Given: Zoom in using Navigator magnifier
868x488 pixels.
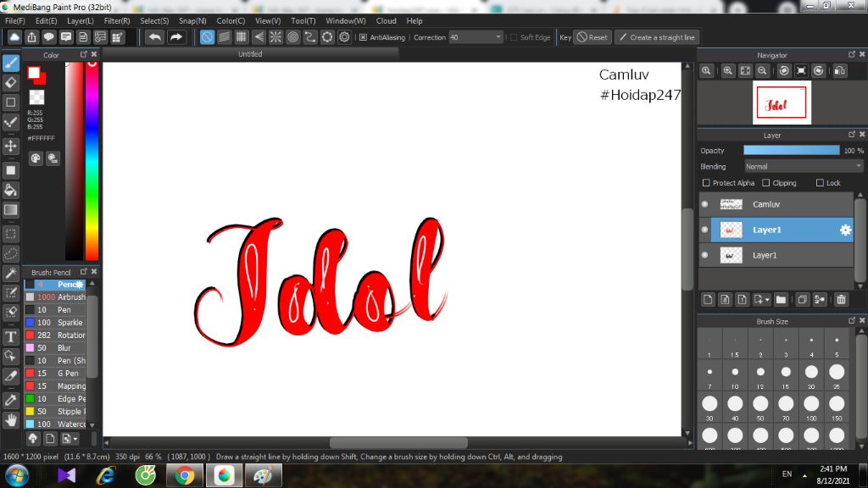Looking at the screenshot, I should 728,71.
